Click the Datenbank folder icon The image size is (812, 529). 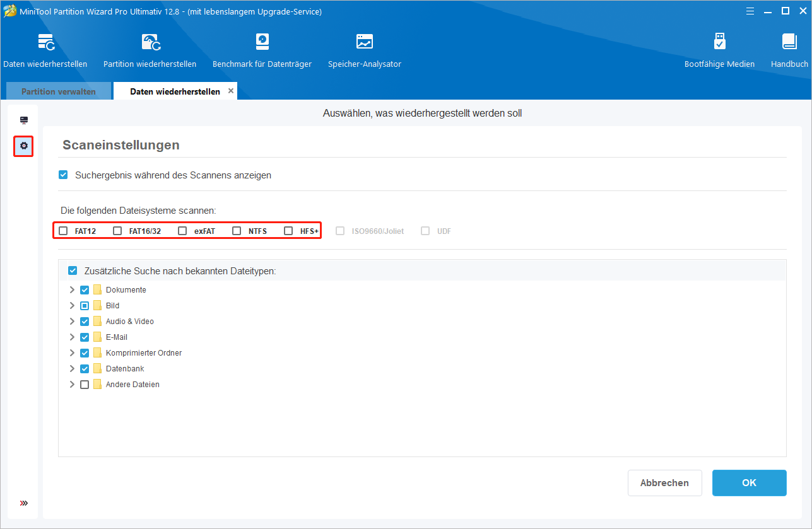point(97,369)
